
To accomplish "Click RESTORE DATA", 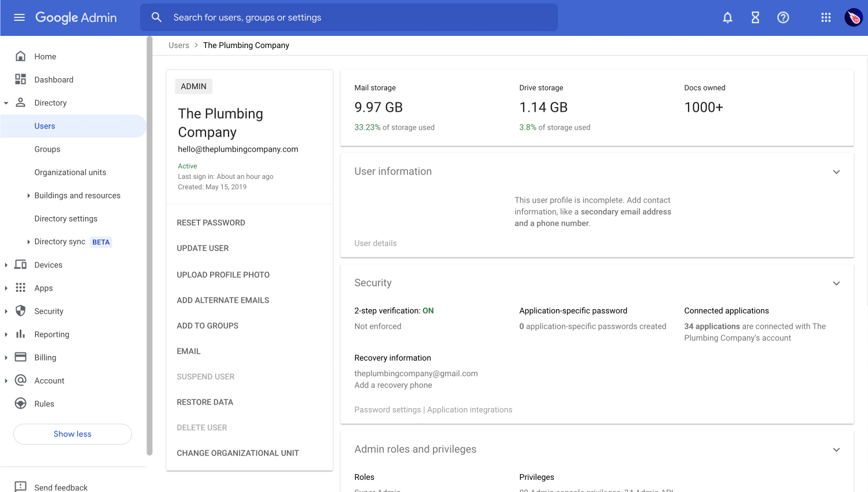I will click(205, 402).
